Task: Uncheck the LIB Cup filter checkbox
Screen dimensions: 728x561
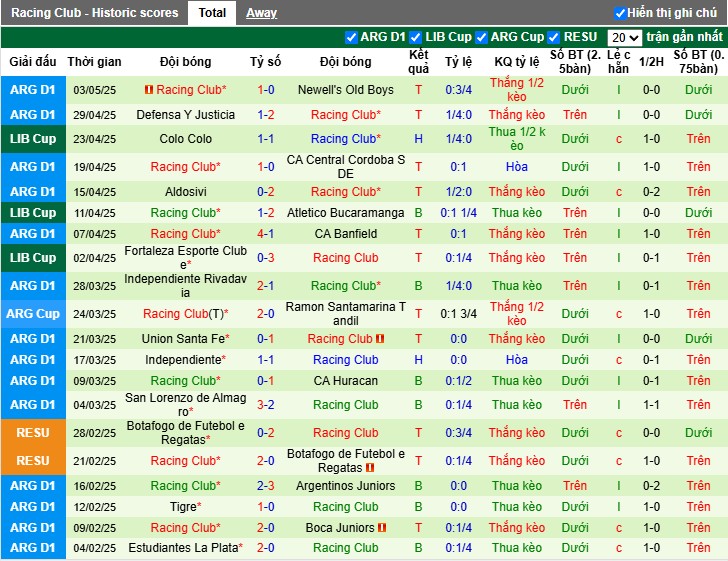Action: [x=416, y=37]
